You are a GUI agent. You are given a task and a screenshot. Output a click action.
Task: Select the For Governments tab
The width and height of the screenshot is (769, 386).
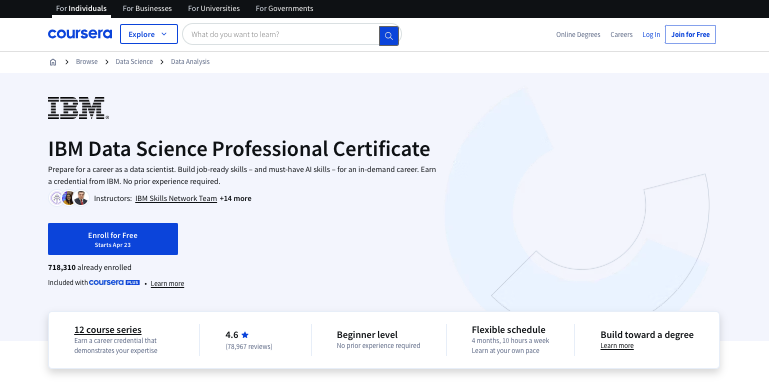coord(284,8)
